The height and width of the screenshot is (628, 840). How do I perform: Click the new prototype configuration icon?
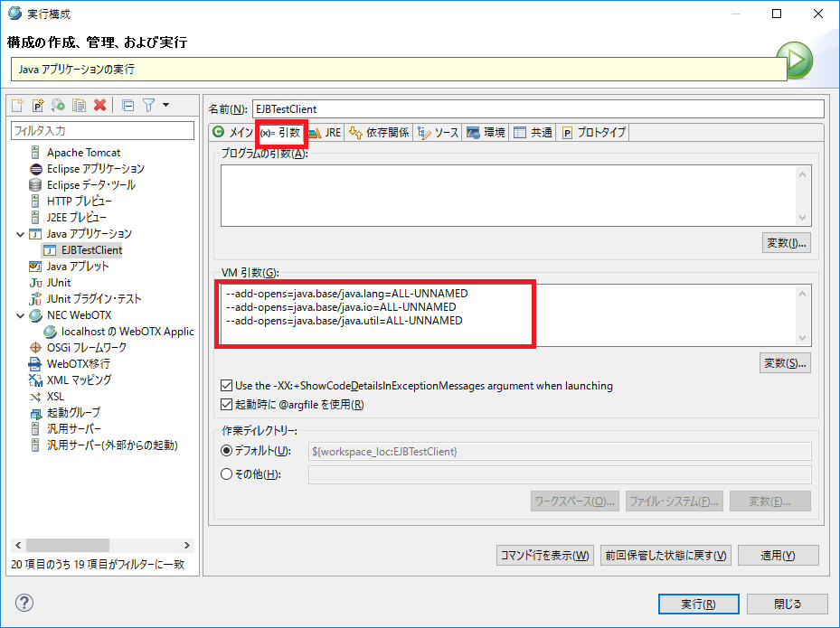point(38,106)
